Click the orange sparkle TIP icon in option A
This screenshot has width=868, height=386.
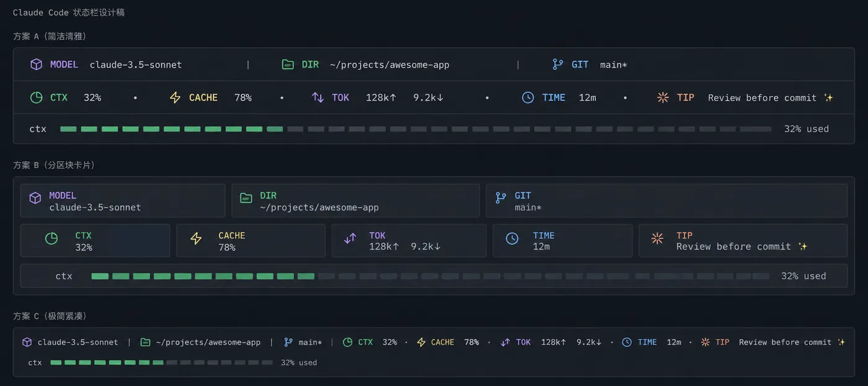[663, 97]
